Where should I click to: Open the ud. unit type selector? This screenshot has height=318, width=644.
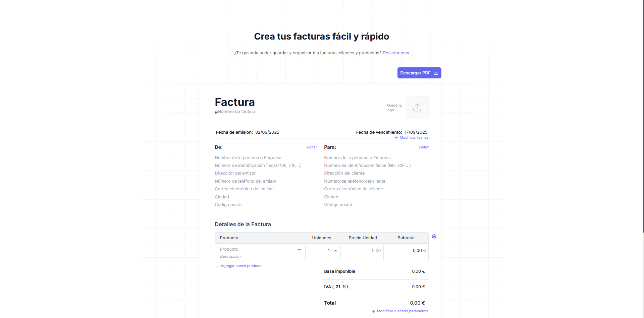[x=335, y=251]
